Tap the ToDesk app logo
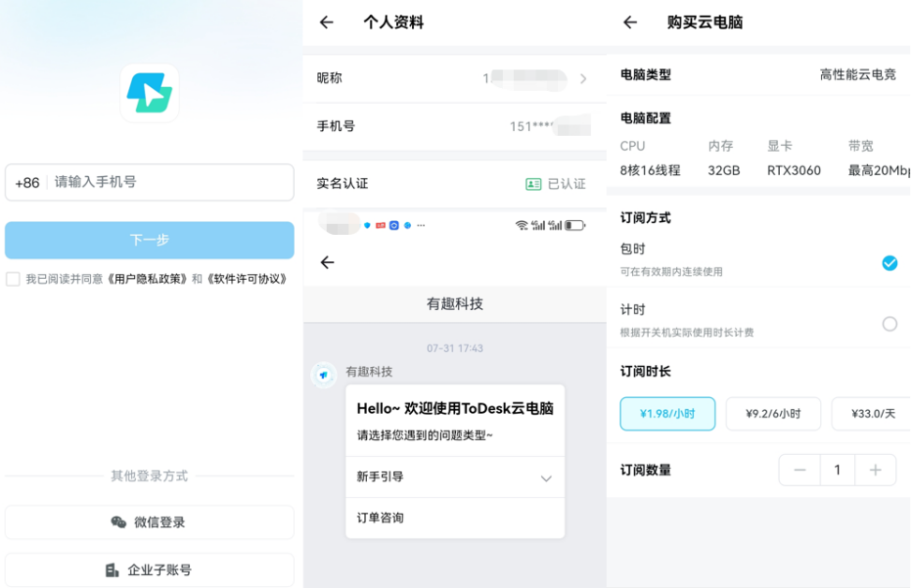The height and width of the screenshot is (588, 912). pyautogui.click(x=150, y=93)
